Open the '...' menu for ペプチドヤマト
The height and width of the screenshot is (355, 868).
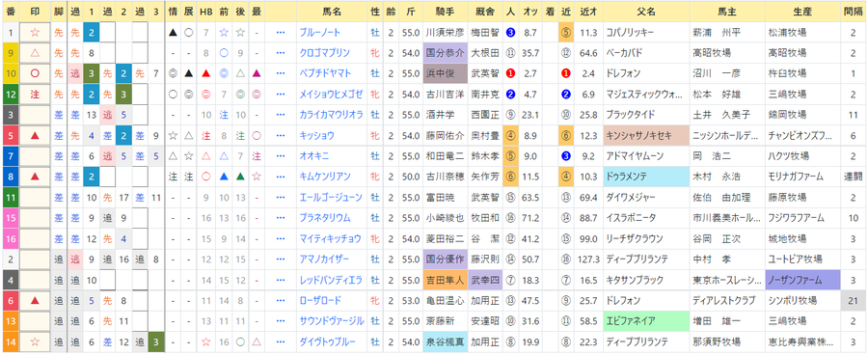(280, 73)
